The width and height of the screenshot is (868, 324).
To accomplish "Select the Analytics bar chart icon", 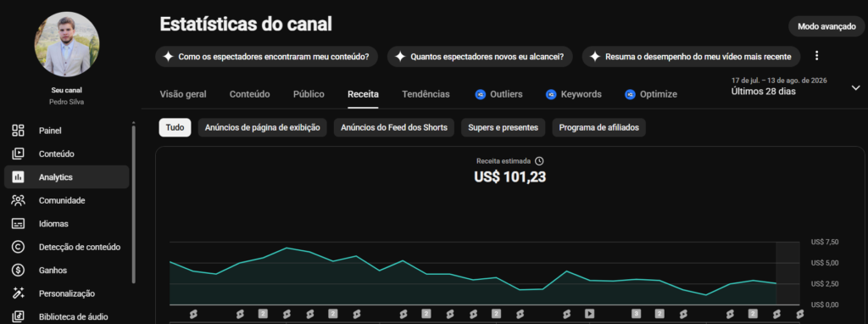I will pos(18,177).
